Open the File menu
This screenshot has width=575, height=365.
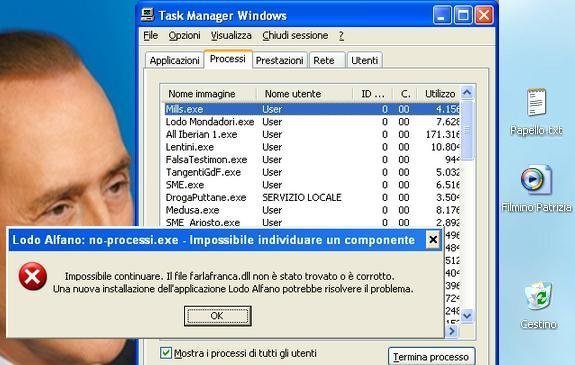pos(150,36)
